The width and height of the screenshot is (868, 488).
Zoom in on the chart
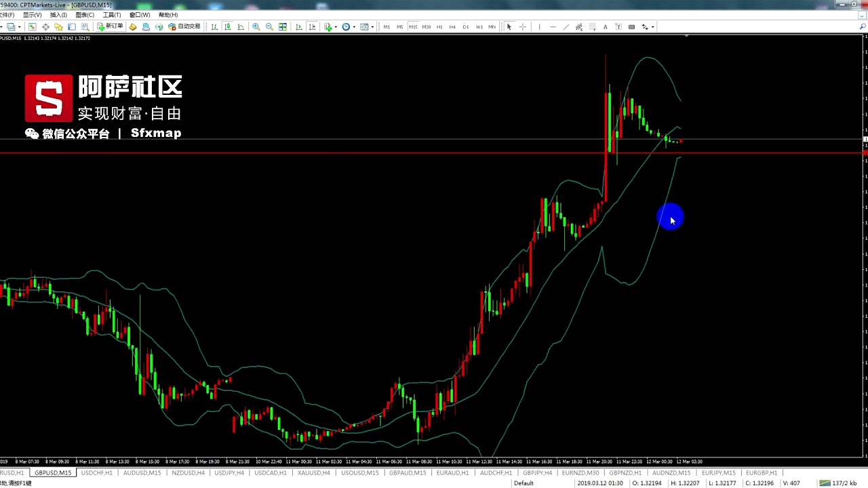point(256,27)
